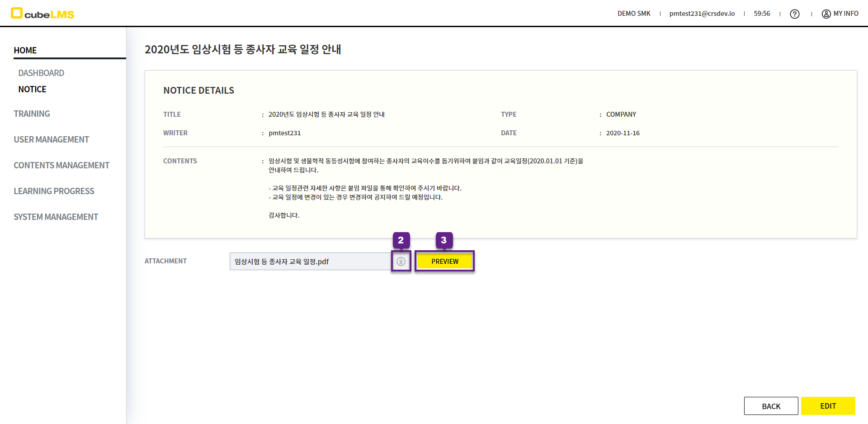This screenshot has width=868, height=424.
Task: Click the annotation marker number 3
Action: (x=443, y=240)
